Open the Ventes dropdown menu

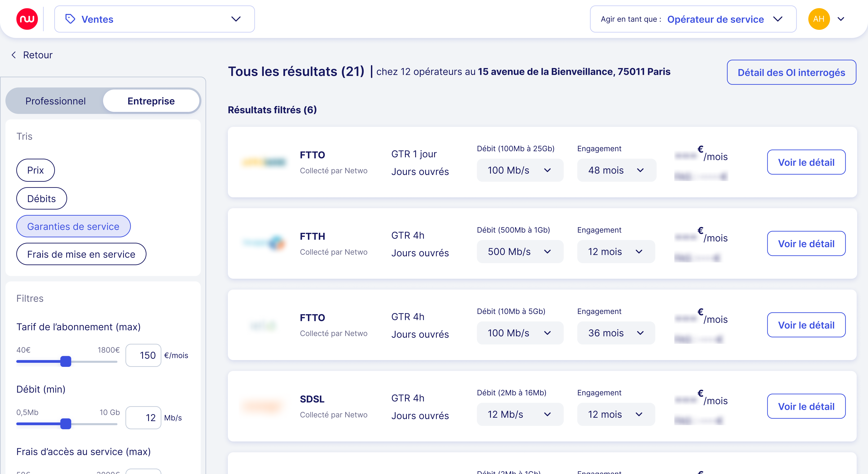[154, 19]
